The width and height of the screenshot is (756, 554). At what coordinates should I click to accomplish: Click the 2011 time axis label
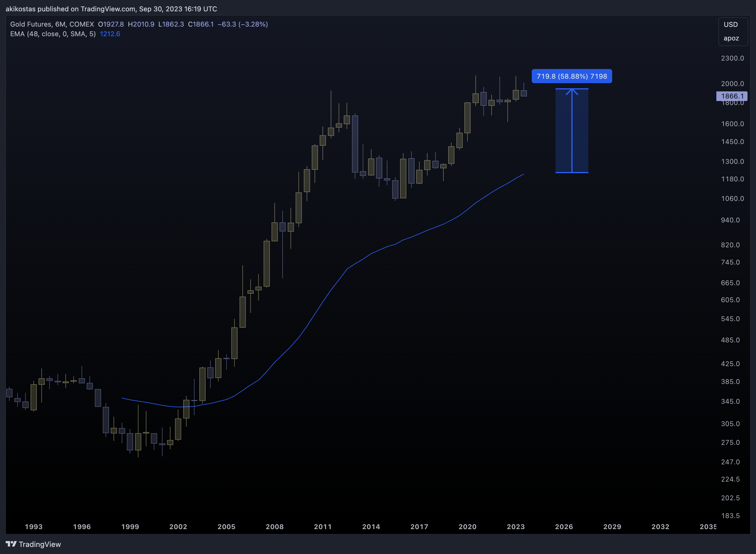(323, 527)
